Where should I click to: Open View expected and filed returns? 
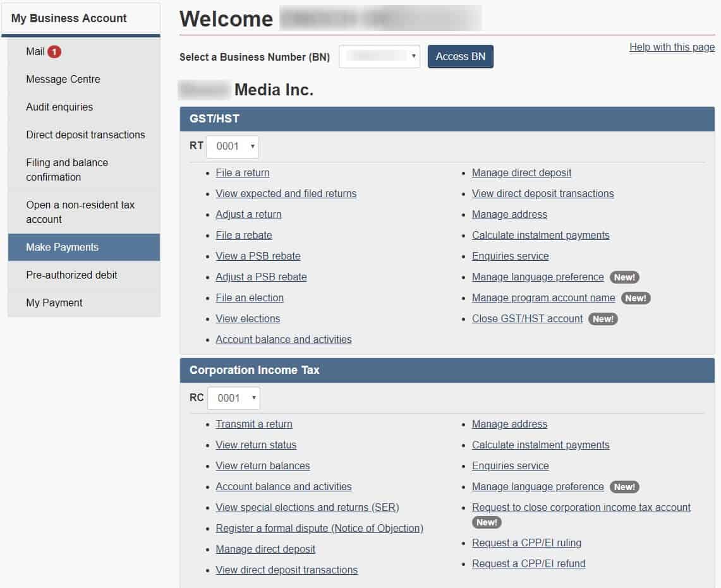tap(286, 194)
